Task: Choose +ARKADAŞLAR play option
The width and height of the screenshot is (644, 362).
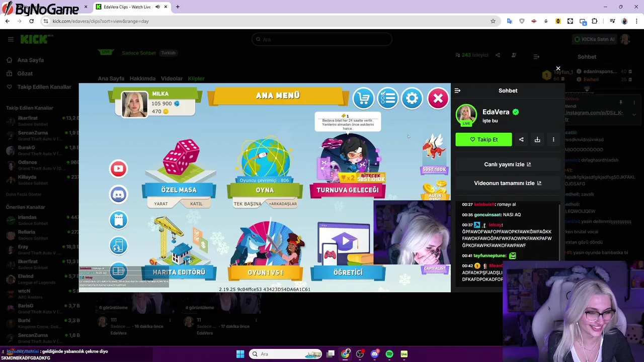Action: click(283, 204)
